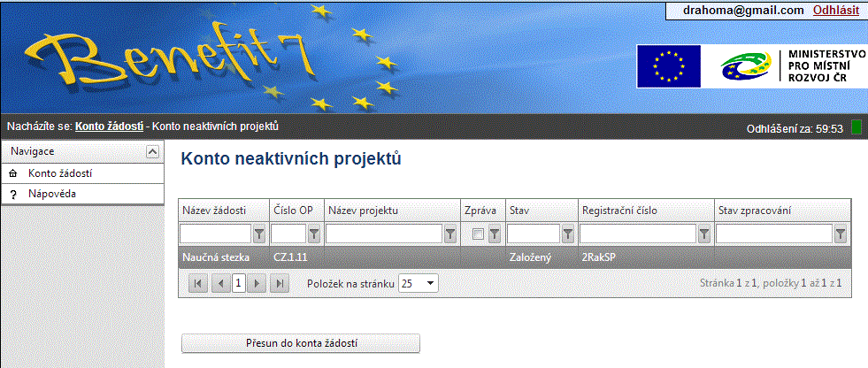Screen dimensions: 868x368
Task: Click the 2RakSP registration number cell
Action: [x=646, y=257]
